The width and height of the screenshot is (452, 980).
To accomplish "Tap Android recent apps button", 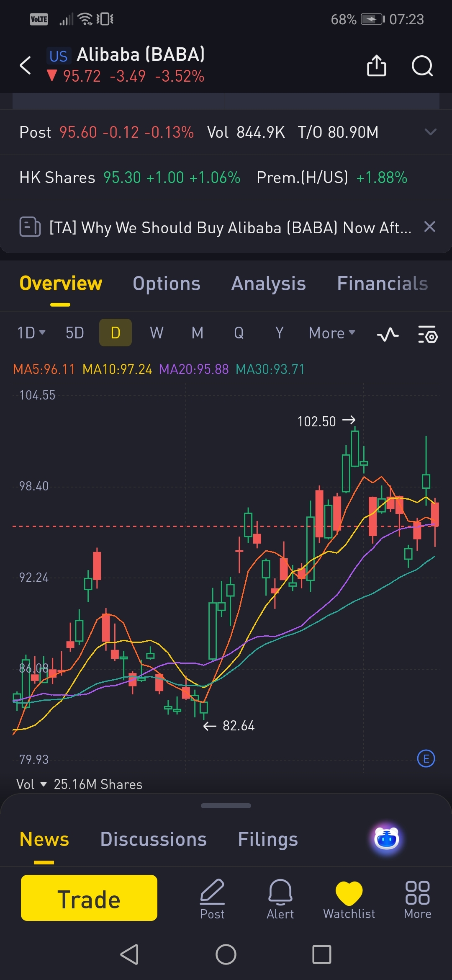I will tap(322, 954).
